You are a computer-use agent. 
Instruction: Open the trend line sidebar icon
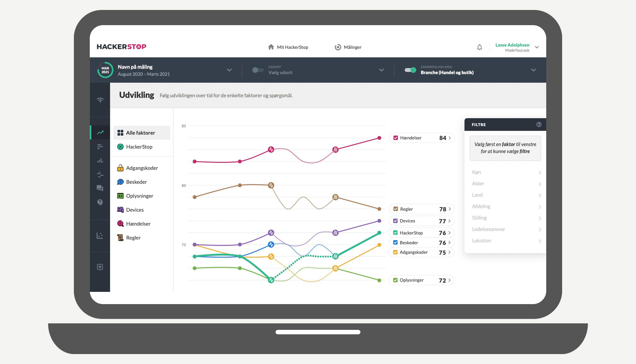100,133
